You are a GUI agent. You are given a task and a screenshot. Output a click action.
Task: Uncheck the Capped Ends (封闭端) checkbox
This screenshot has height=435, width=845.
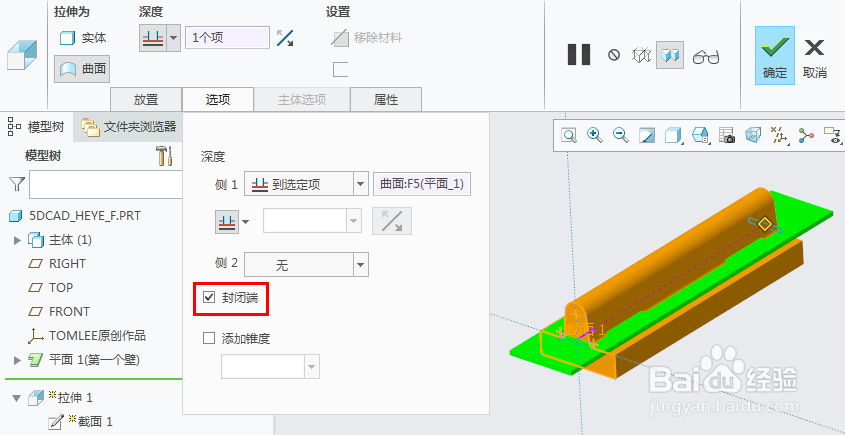[x=209, y=297]
